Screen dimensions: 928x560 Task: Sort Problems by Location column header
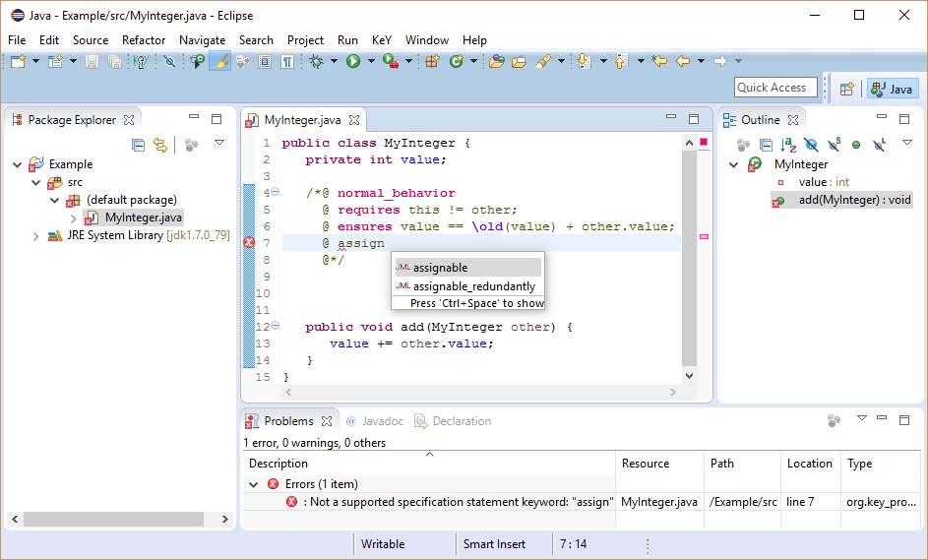[x=810, y=464]
